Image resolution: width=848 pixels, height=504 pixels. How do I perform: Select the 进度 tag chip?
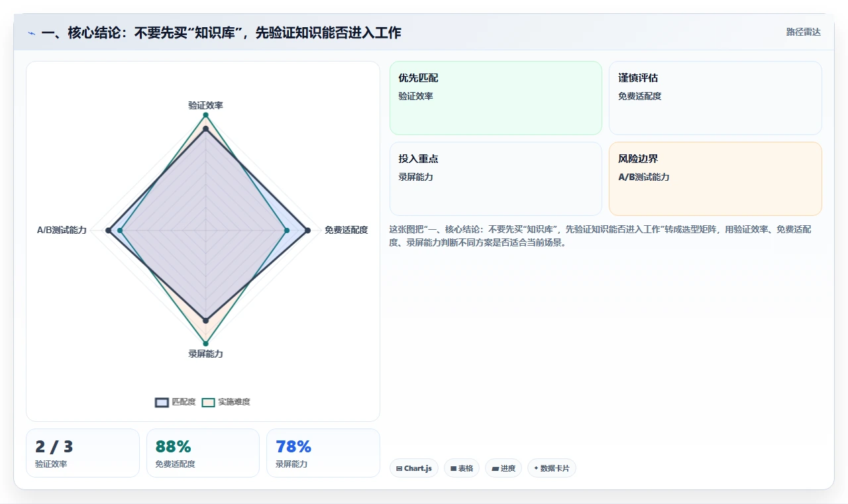(x=503, y=468)
